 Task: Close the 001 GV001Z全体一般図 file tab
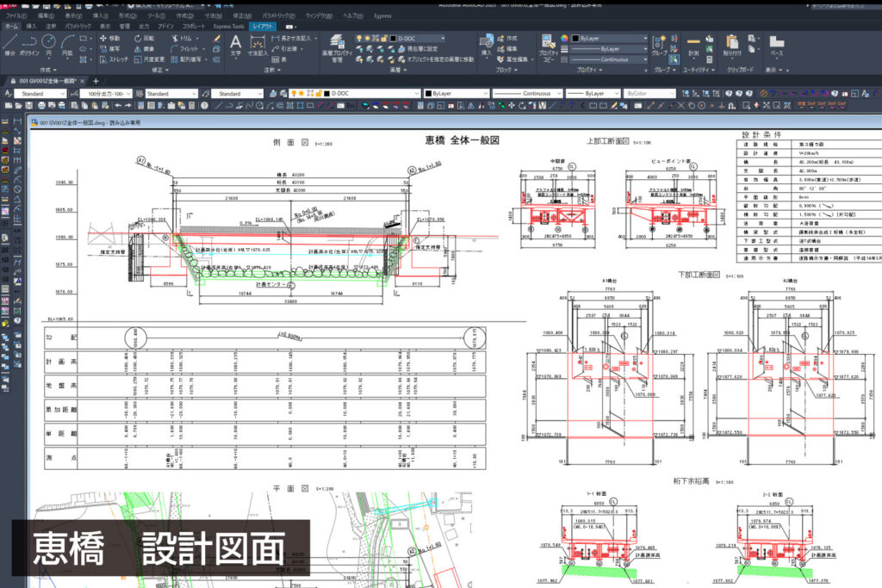(83, 81)
